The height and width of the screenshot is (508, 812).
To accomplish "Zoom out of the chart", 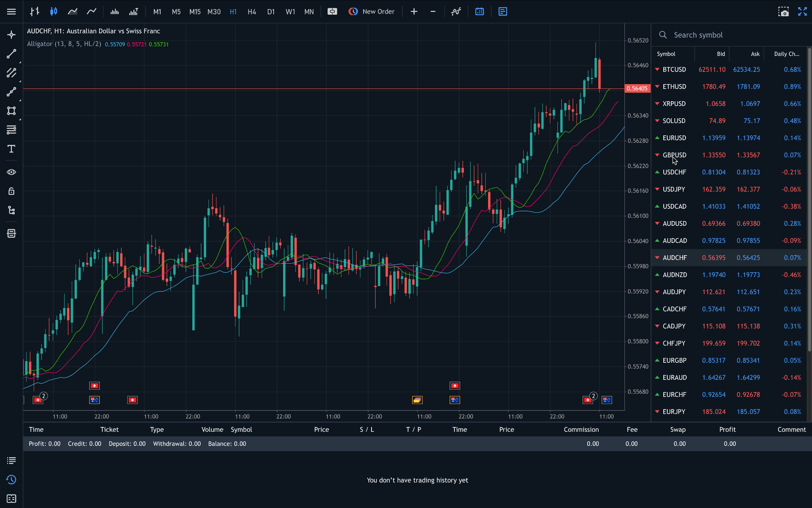I will point(433,12).
